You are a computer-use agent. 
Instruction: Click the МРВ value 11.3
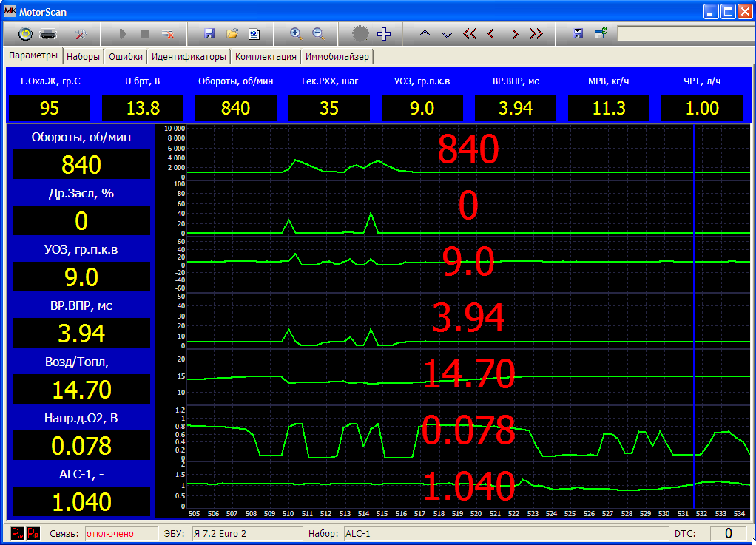pyautogui.click(x=609, y=108)
